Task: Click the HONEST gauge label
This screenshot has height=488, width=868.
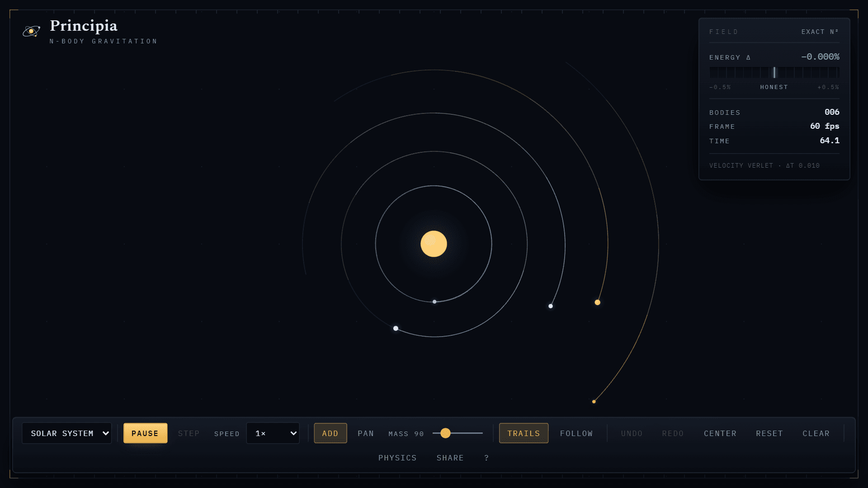Action: pyautogui.click(x=774, y=87)
